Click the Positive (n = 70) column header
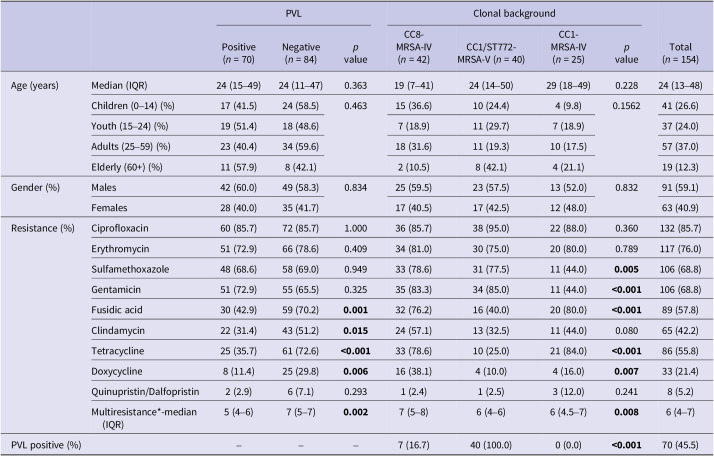This screenshot has width=714, height=456. (241, 52)
